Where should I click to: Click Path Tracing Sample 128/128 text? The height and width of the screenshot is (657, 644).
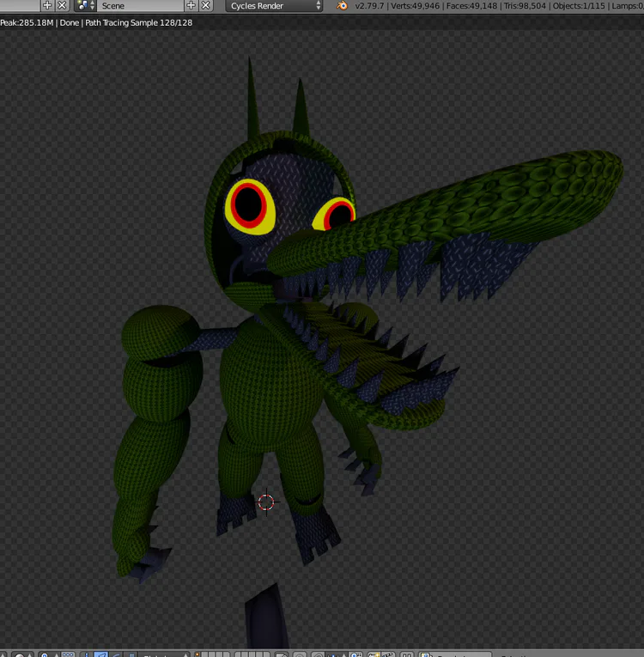(139, 22)
